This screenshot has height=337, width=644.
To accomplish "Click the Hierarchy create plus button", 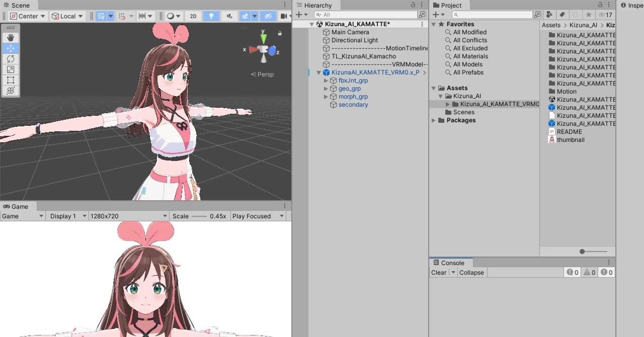I will tap(301, 15).
